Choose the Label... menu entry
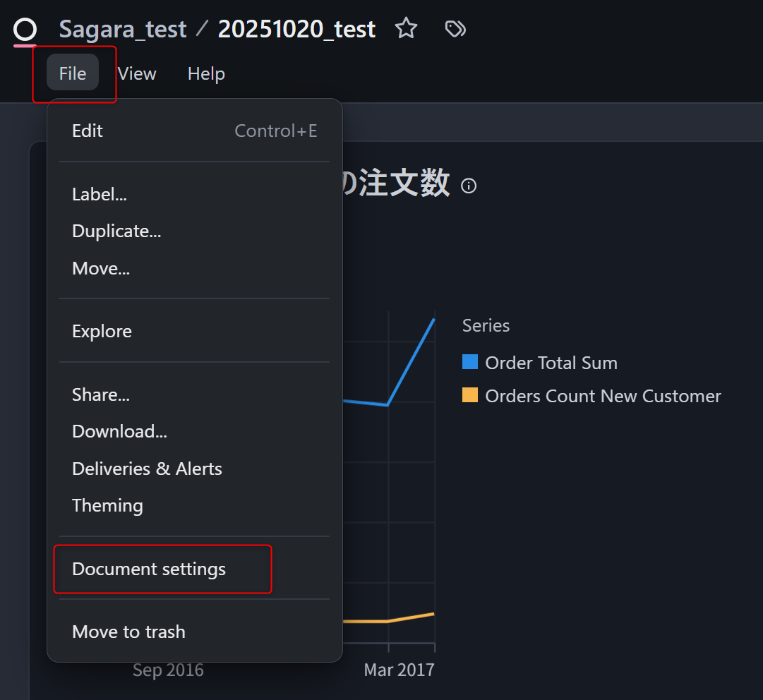This screenshot has width=763, height=700. click(100, 194)
